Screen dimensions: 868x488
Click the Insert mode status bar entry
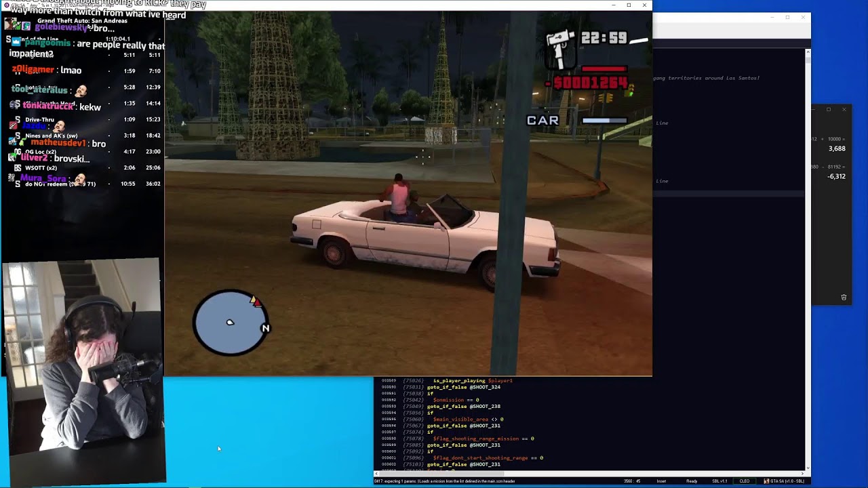pos(661,481)
